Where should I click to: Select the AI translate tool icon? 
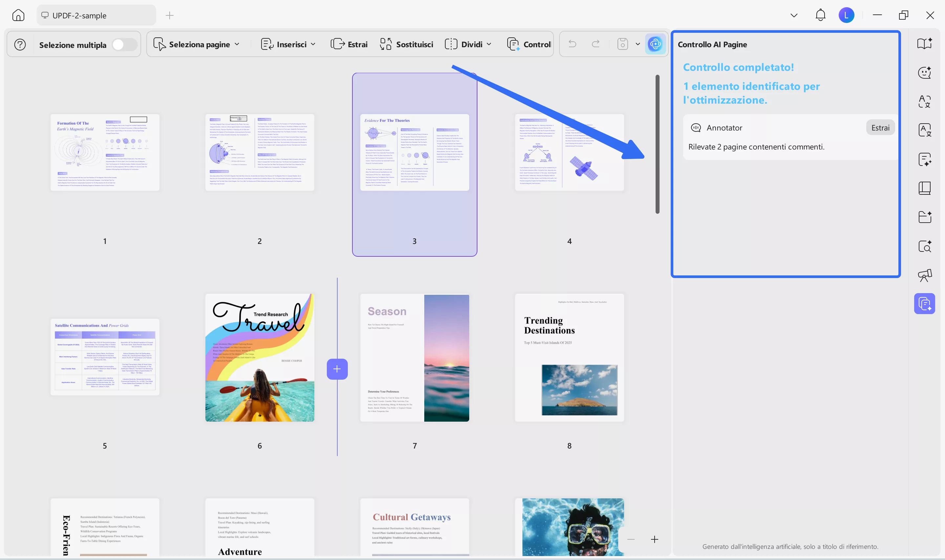click(924, 101)
